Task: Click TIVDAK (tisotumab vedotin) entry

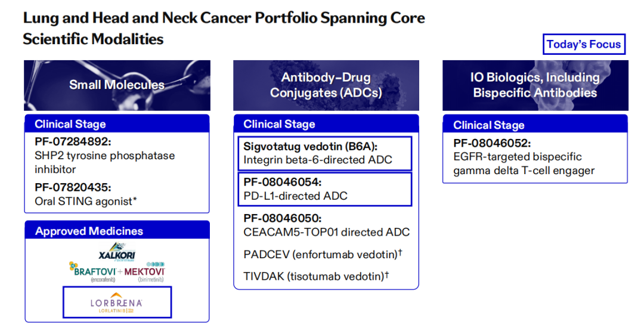Action: click(x=316, y=276)
